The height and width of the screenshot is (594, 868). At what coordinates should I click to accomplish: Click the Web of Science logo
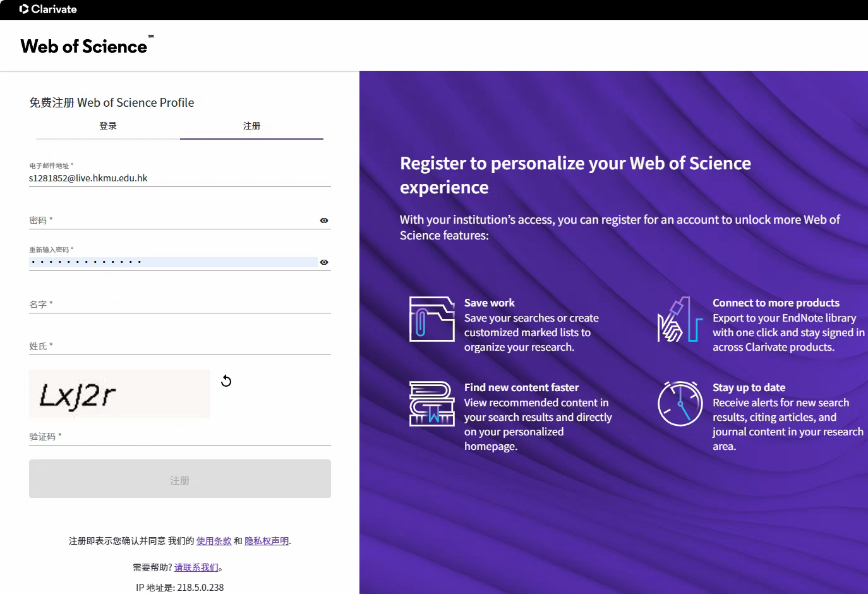86,46
